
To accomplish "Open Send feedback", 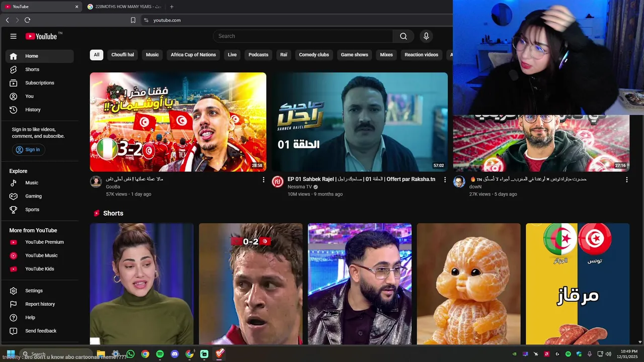I will (x=39, y=331).
